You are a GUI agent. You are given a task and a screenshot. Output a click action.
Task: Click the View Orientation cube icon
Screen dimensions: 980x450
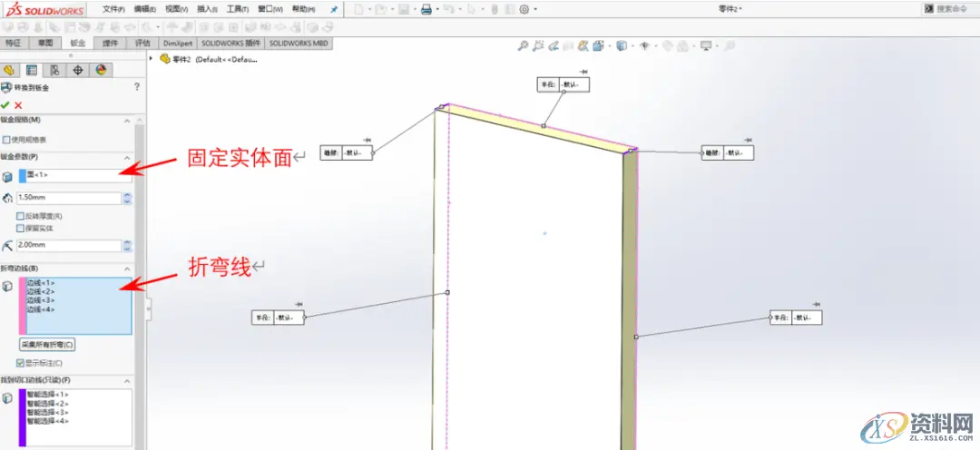click(598, 45)
